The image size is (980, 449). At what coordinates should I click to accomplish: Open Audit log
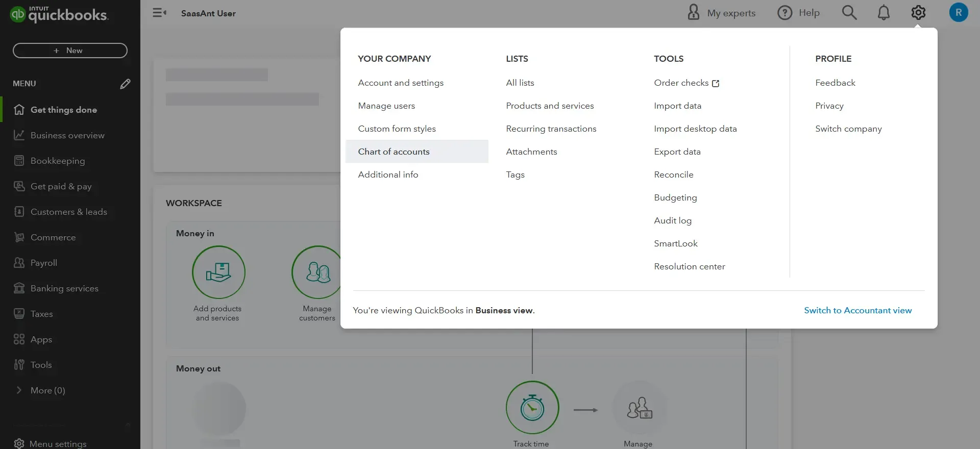[673, 220]
